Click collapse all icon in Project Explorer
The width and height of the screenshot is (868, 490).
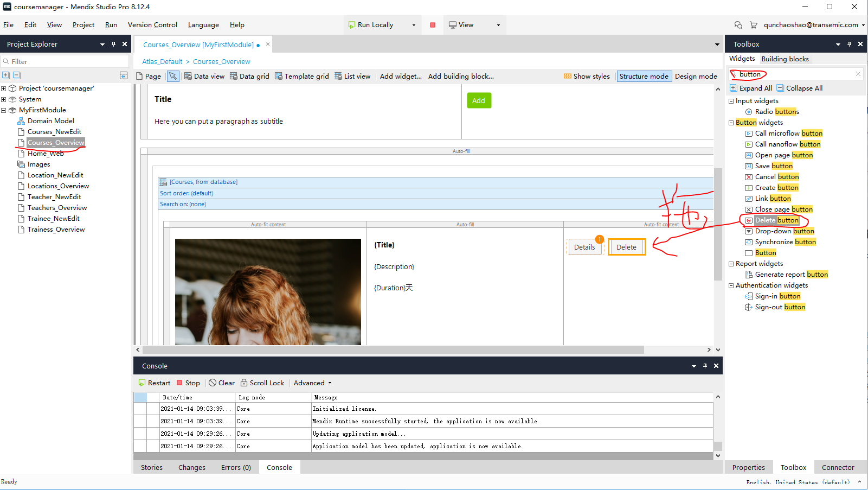17,75
